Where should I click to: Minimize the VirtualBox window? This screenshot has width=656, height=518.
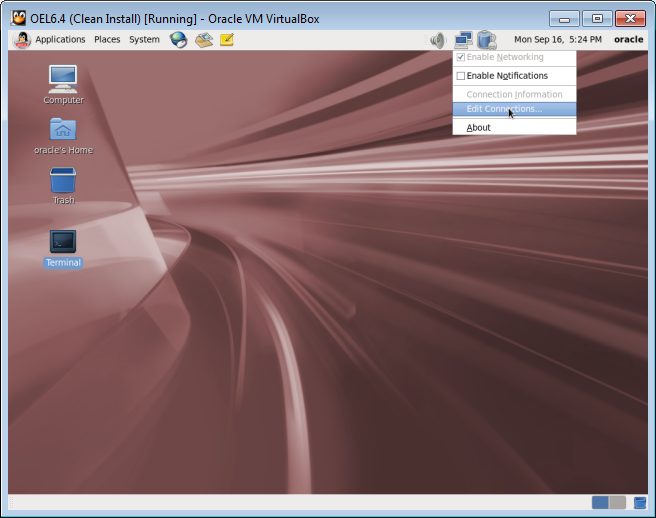(564, 19)
